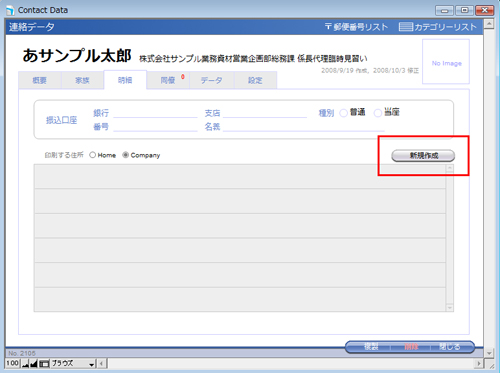Click the 100 zoom level box
The height and width of the screenshot is (373, 500).
(13, 363)
